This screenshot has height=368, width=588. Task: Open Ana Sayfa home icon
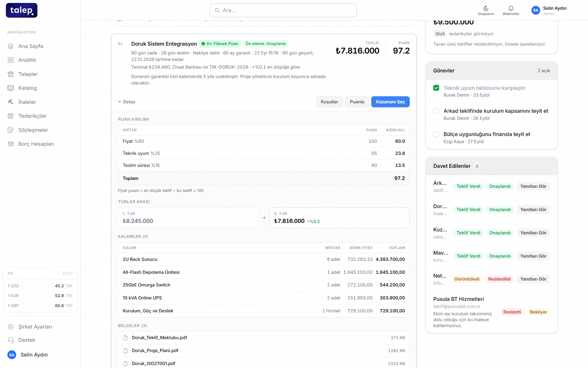[11, 46]
